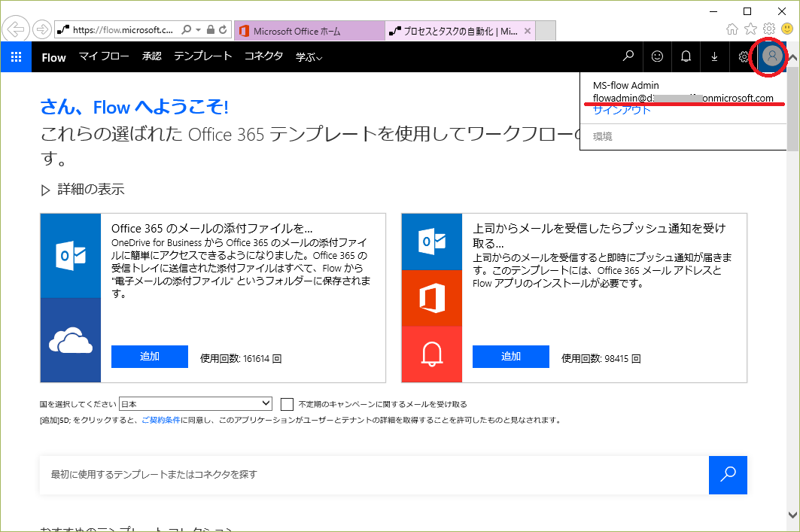Refresh the page with reload icon
This screenshot has width=800, height=532.
(x=223, y=29)
